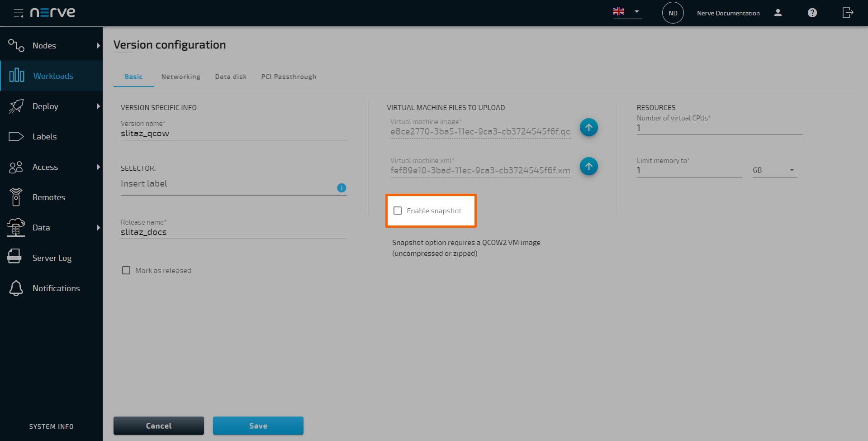868x441 pixels.
Task: Check Mark as released
Action: 126,270
